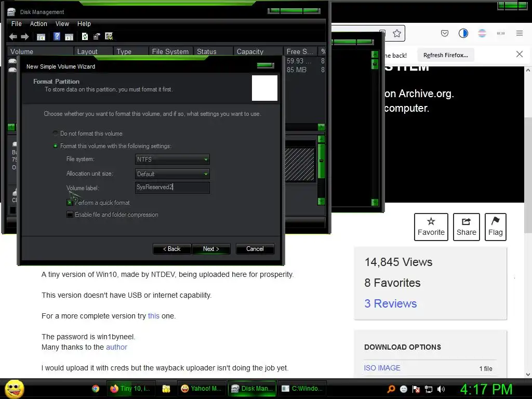Click the half-circle contrast extension icon
532x399 pixels.
point(463,33)
